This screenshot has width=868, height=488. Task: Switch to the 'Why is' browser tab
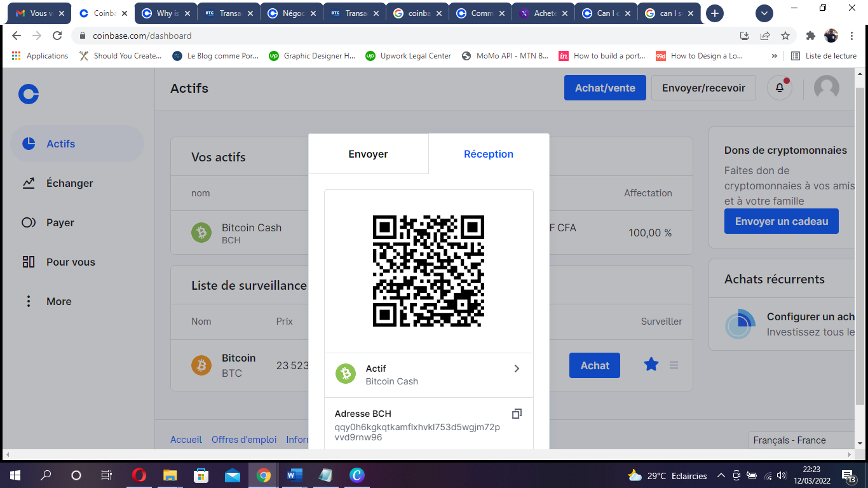165,13
